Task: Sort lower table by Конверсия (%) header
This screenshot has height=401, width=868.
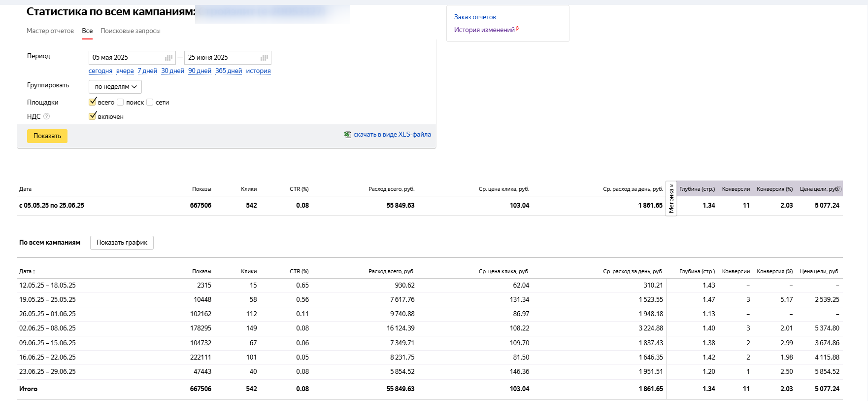Action: click(x=775, y=271)
